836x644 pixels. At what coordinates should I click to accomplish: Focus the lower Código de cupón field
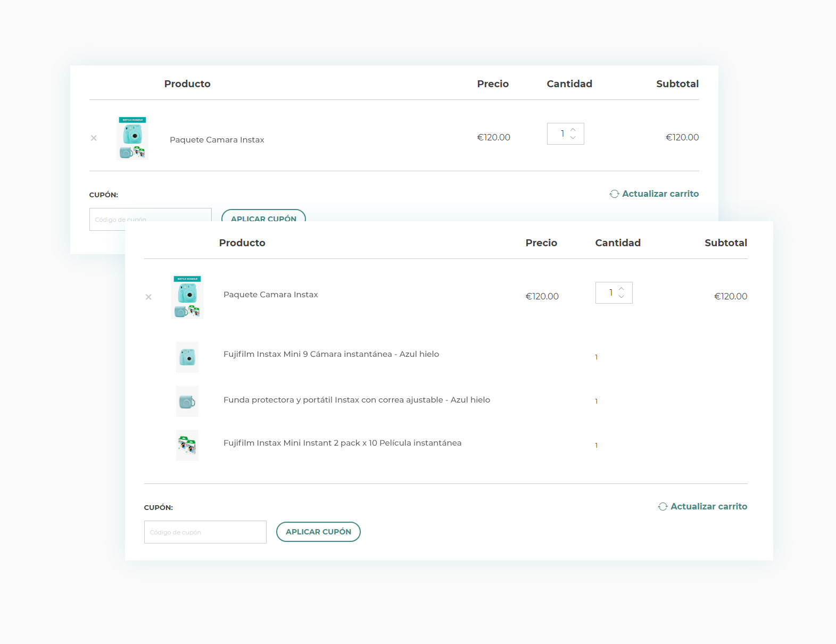(x=205, y=532)
